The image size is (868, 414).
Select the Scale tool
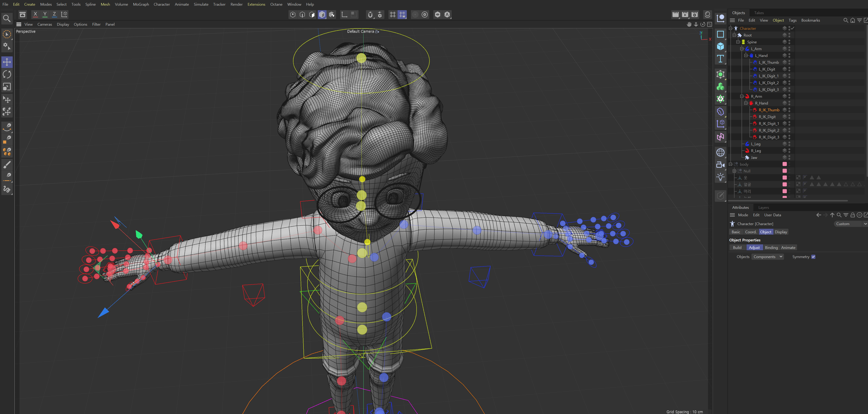pyautogui.click(x=7, y=87)
